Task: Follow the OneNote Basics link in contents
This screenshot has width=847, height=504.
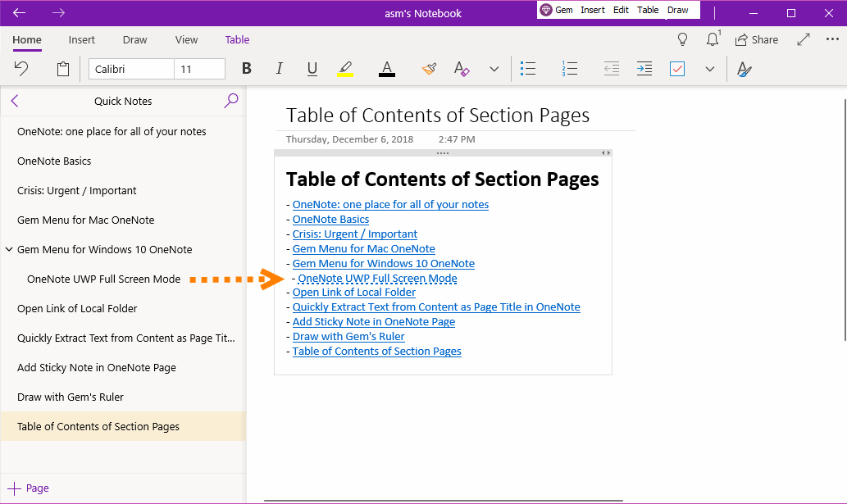Action: click(x=330, y=220)
